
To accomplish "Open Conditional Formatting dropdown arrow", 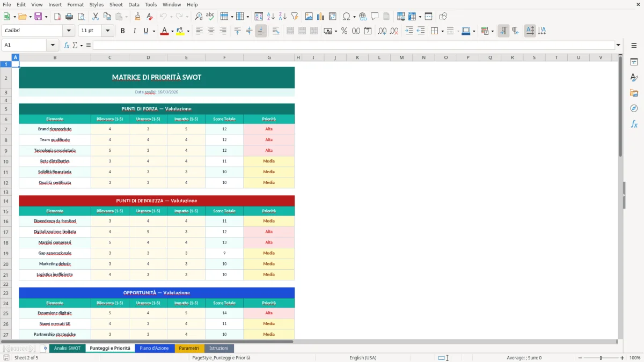I will tap(492, 31).
